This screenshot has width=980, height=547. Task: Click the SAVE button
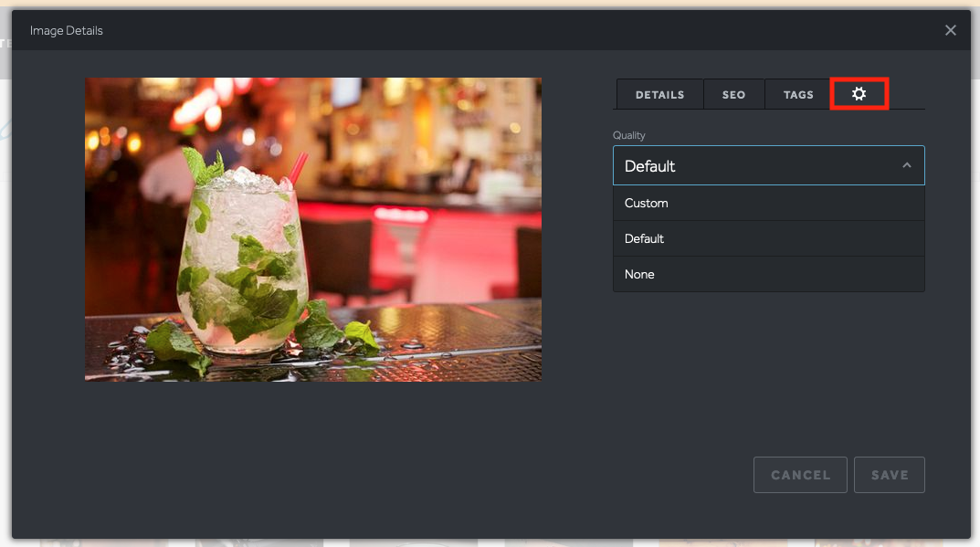[889, 474]
